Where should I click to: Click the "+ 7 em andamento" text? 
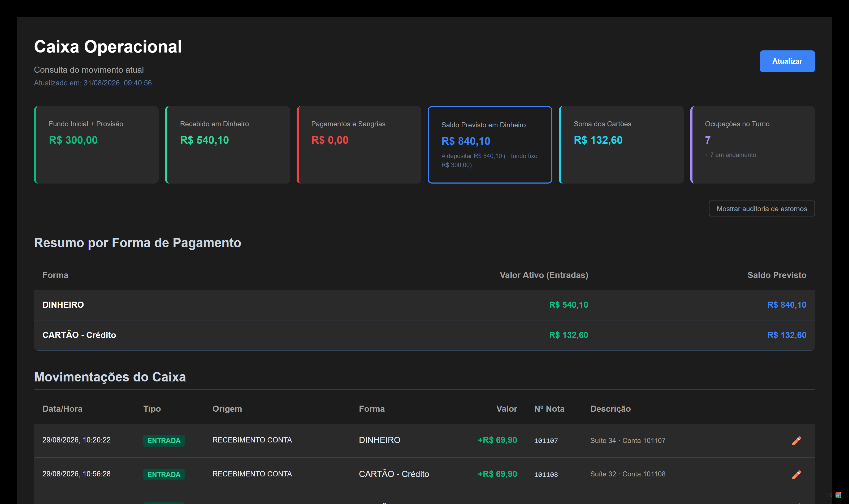[x=730, y=155]
